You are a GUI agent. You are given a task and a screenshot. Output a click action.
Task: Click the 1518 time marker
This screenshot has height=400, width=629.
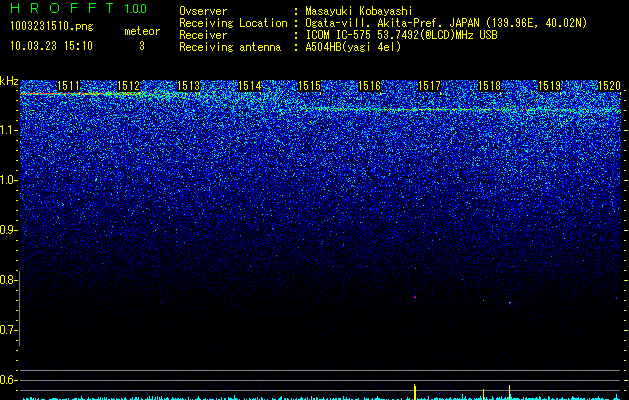(489, 86)
